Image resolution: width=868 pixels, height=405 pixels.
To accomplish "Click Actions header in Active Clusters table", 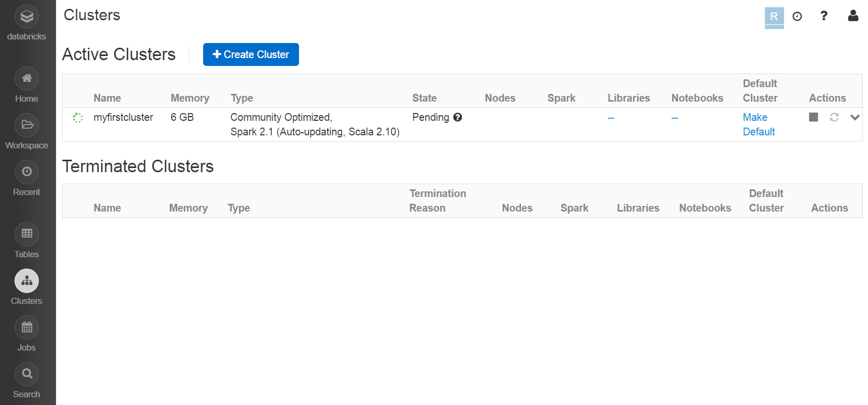I will (x=828, y=98).
